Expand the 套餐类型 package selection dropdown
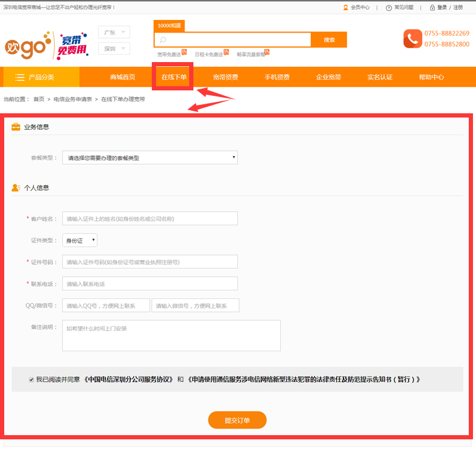Screen dimensions: 476x452 click(x=150, y=158)
